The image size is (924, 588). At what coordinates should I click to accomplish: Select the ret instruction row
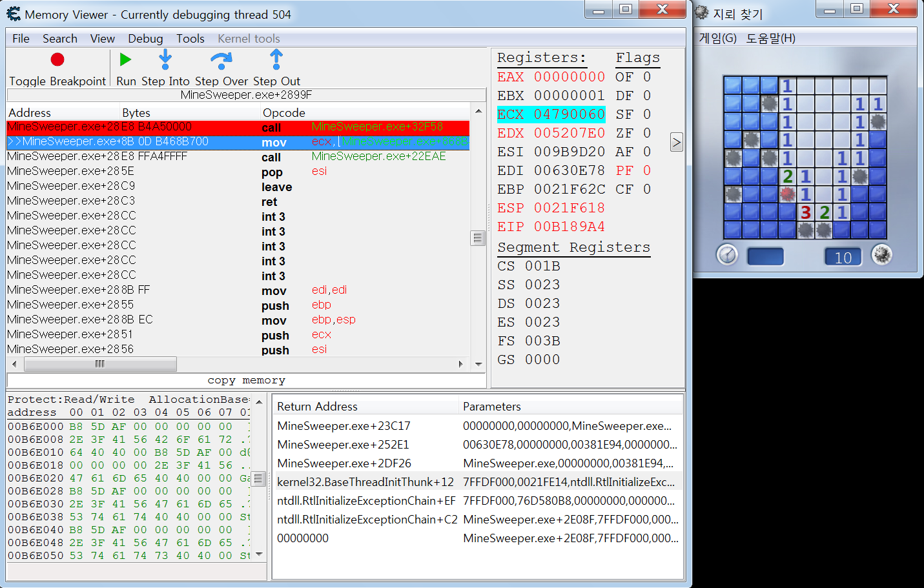coord(238,201)
